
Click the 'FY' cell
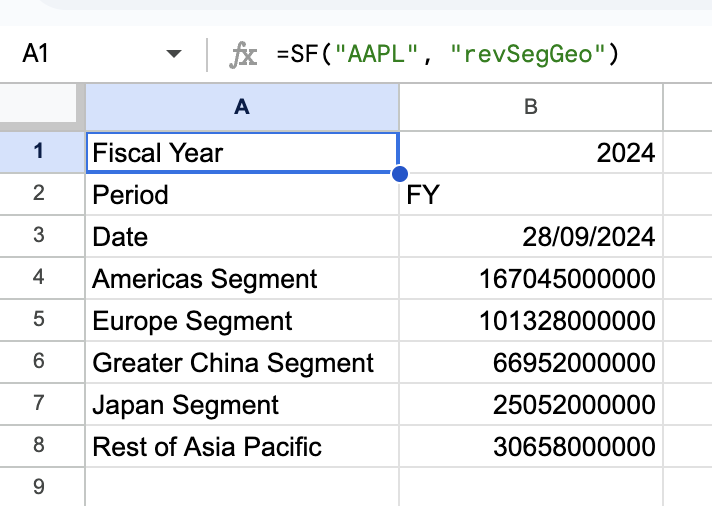(531, 194)
